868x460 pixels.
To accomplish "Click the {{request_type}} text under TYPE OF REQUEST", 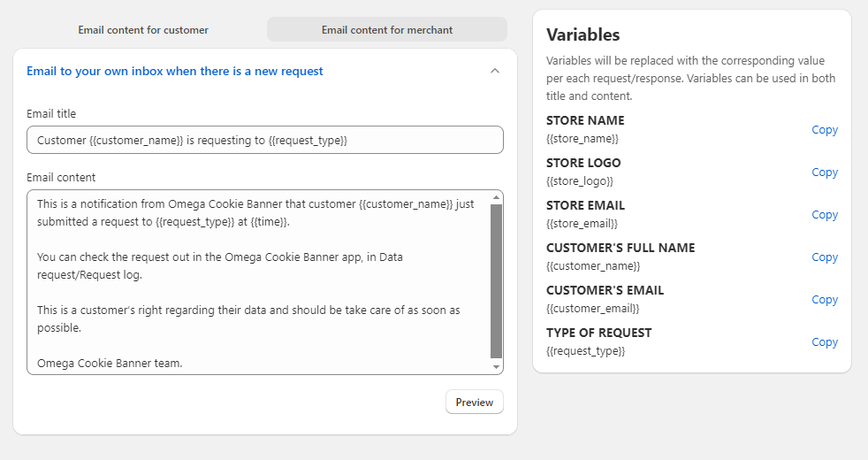I will [585, 351].
